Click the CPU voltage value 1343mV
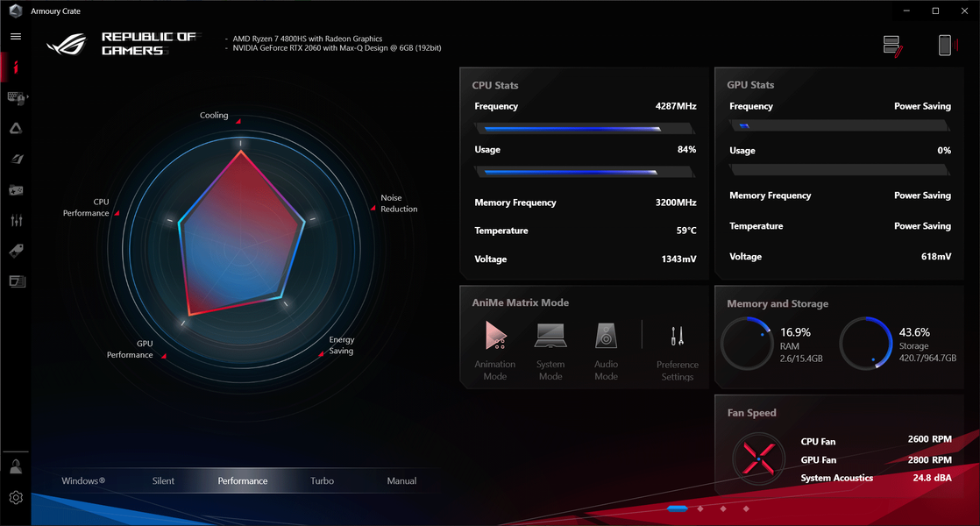 678,259
